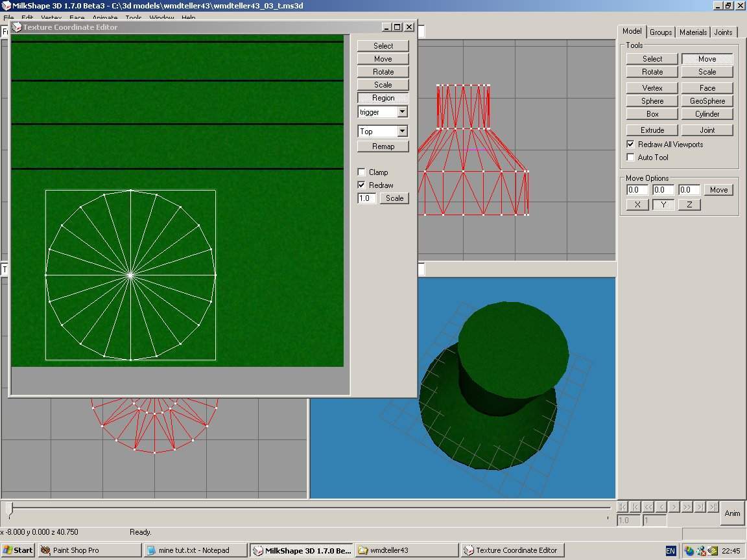Open the trigger group dropdown
Screen dimensions: 747x560
402,112
